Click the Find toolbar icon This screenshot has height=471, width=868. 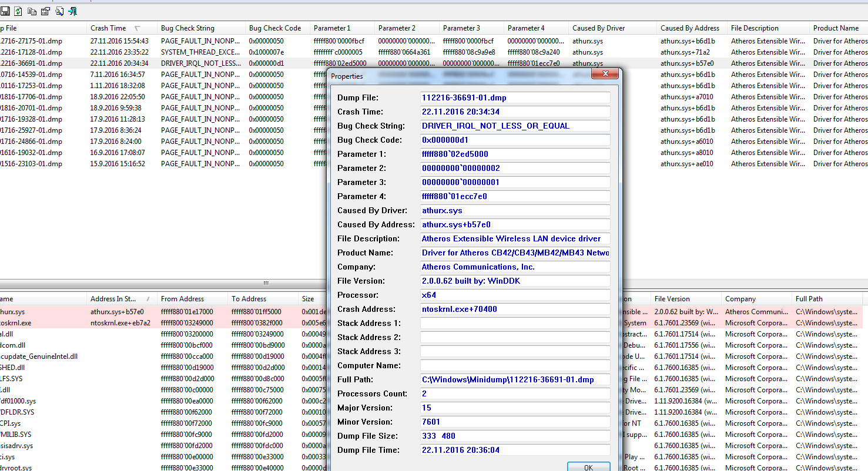pyautogui.click(x=59, y=11)
